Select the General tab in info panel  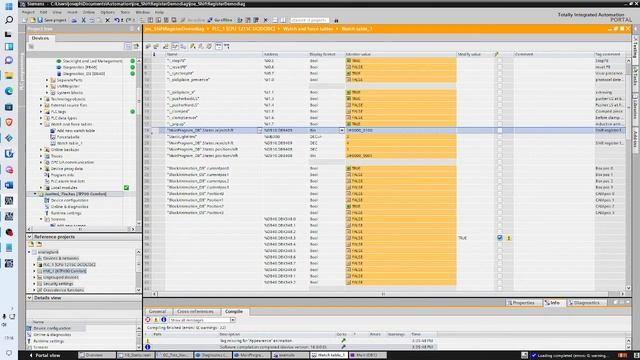158,311
